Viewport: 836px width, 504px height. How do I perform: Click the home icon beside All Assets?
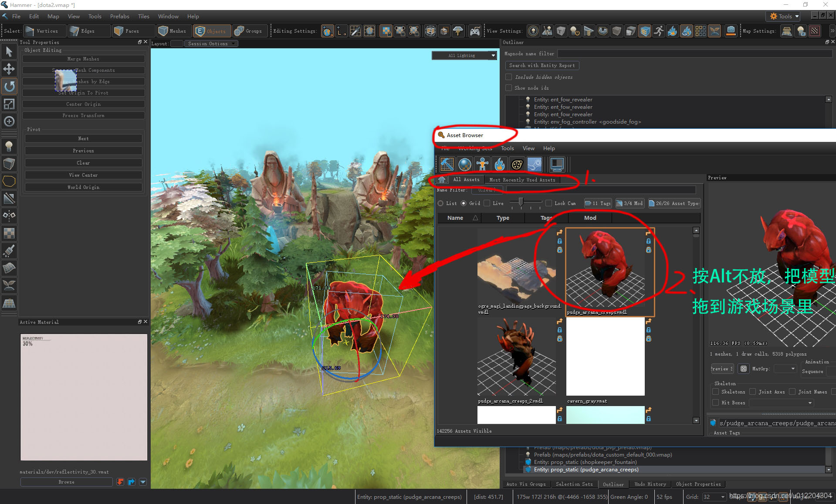point(442,179)
